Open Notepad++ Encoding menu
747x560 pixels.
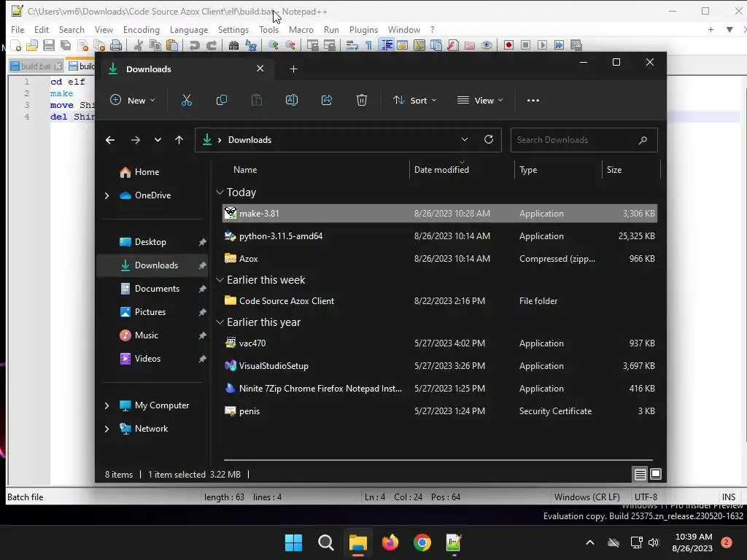click(141, 29)
